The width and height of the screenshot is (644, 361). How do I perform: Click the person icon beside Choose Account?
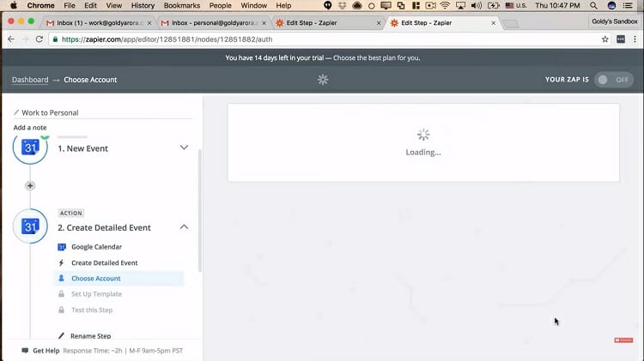(x=61, y=278)
